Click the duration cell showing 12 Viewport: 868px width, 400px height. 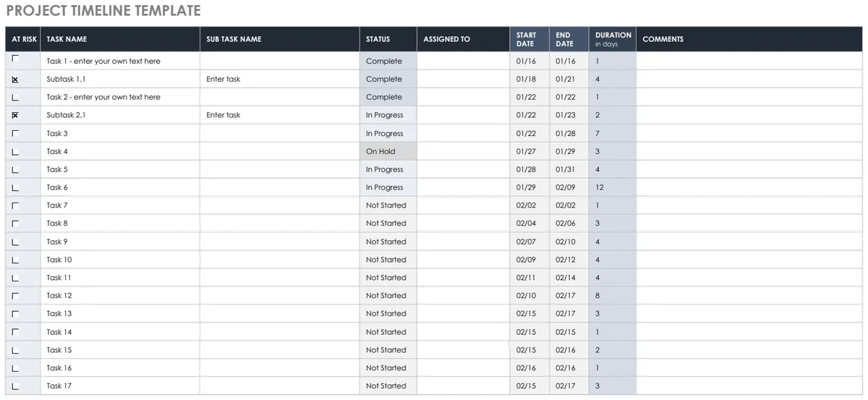click(x=613, y=187)
